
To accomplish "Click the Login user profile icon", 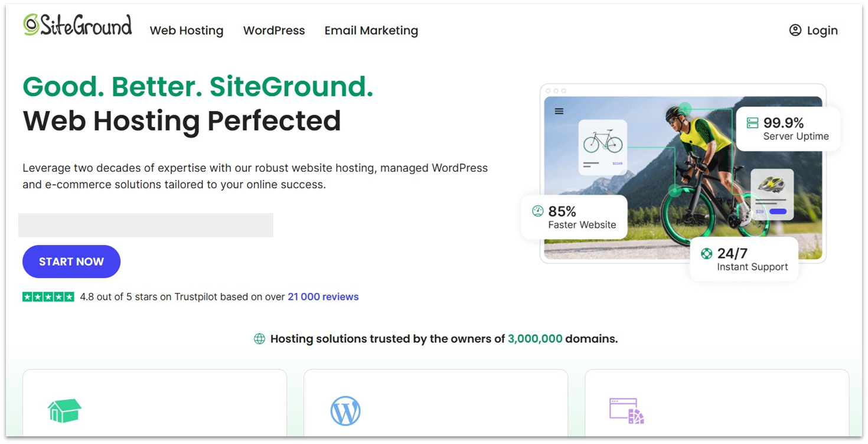I will click(795, 30).
